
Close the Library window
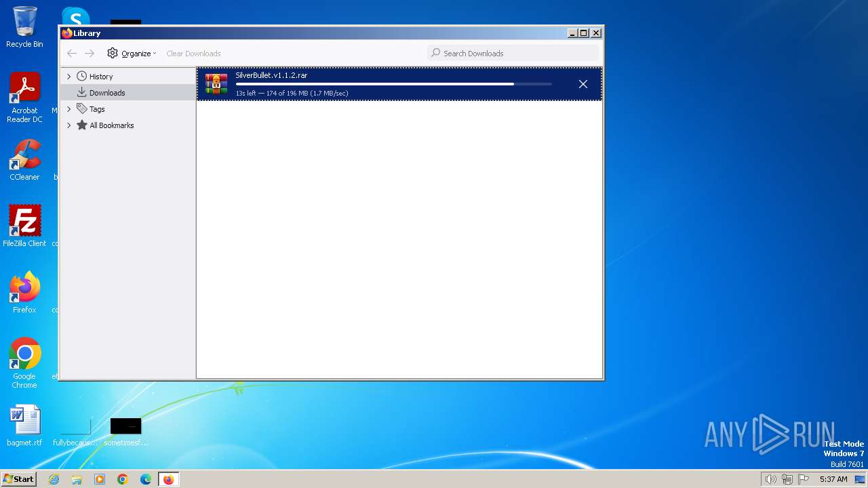596,33
